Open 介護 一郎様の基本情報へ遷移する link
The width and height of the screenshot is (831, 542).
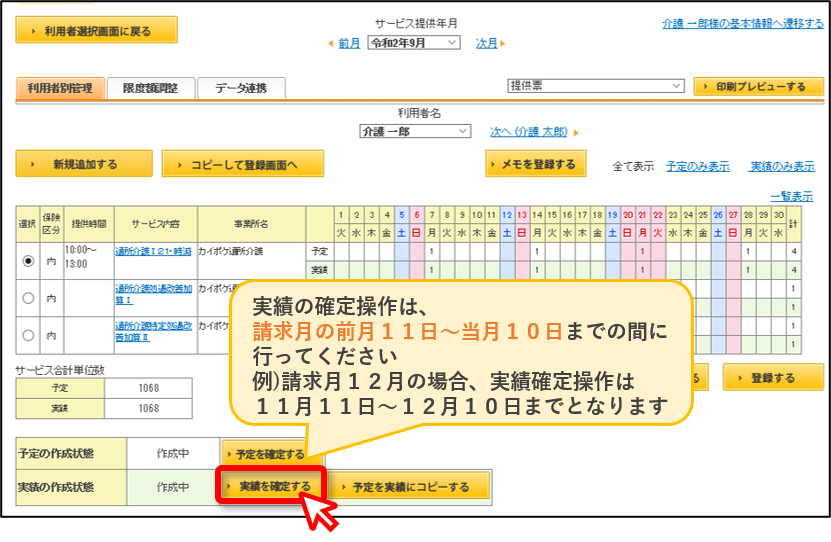(x=742, y=23)
